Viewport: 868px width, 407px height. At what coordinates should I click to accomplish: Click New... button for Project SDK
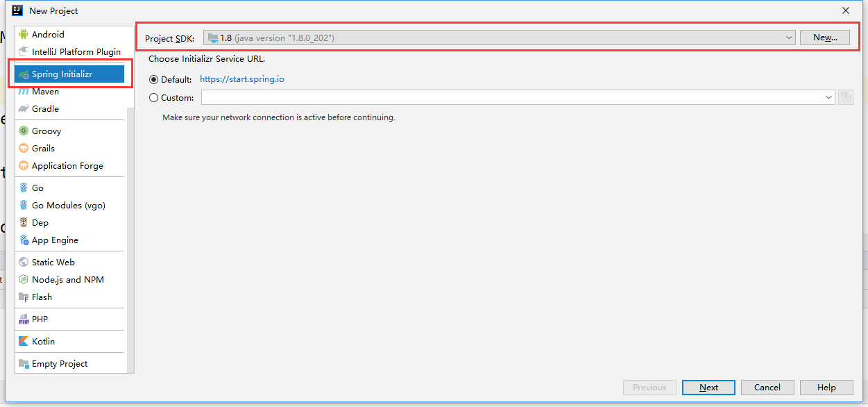click(x=825, y=38)
